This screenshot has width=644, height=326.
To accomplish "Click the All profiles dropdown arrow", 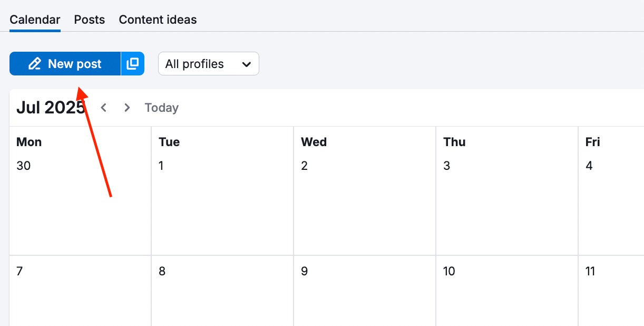I will pos(246,64).
